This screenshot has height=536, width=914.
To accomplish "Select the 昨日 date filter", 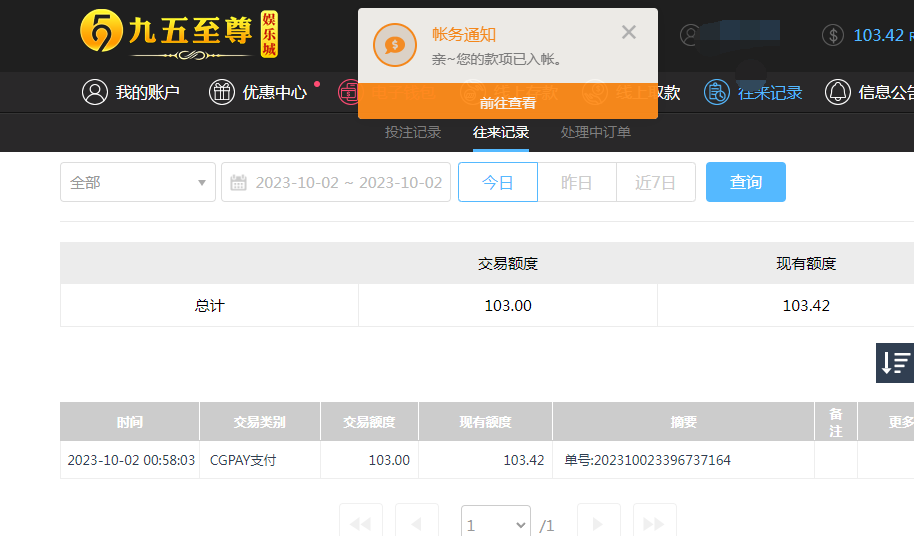I will (576, 182).
